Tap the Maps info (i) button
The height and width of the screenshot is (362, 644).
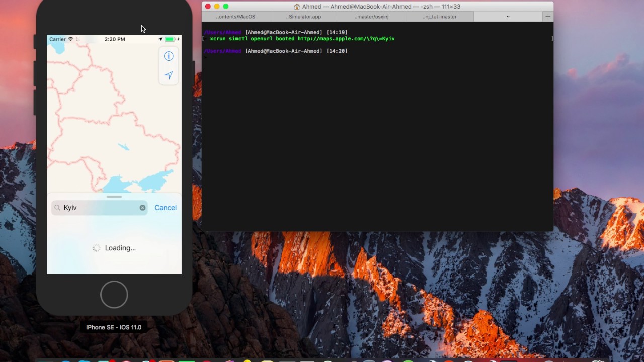[169, 56]
